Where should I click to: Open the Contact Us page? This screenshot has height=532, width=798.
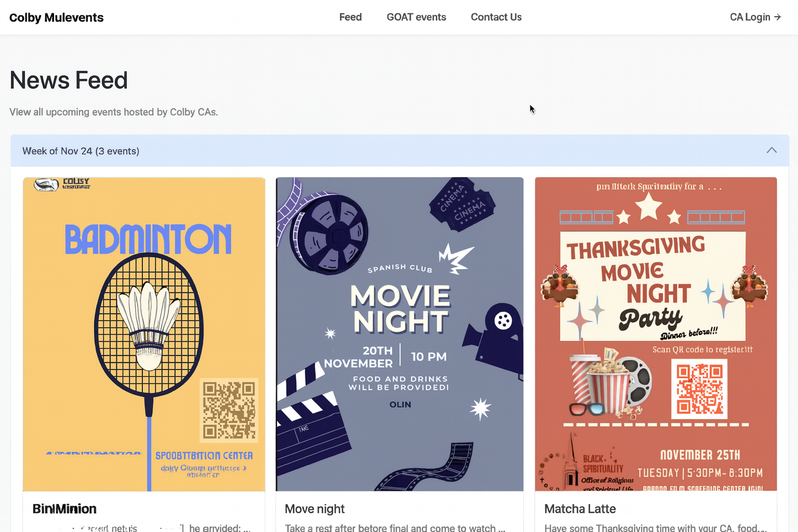pos(496,17)
